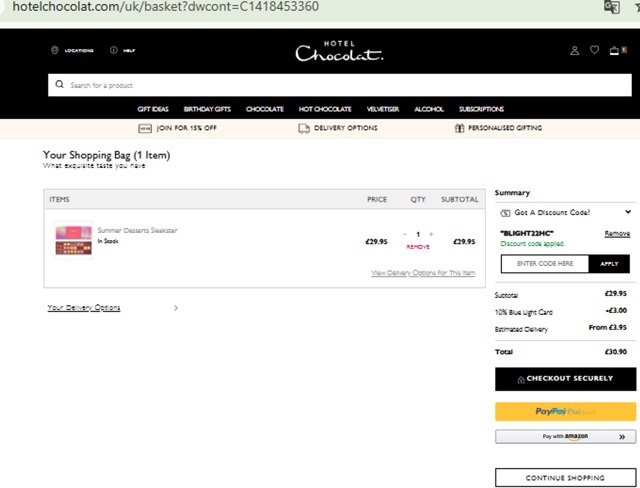Increase quantity with the plus button

click(431, 234)
